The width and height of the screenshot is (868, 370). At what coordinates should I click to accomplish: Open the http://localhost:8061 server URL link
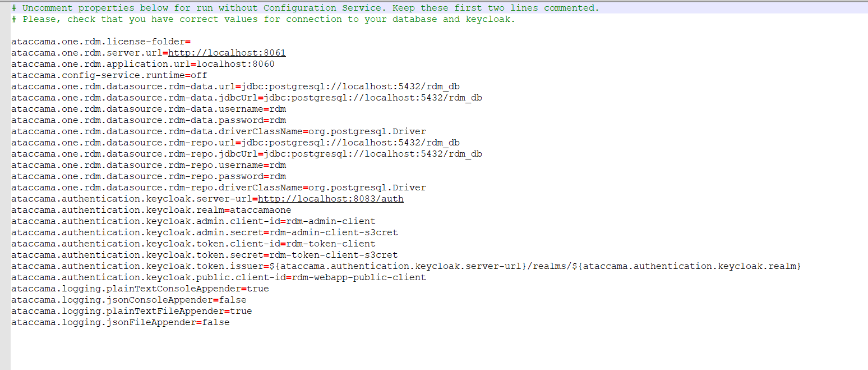coord(227,52)
